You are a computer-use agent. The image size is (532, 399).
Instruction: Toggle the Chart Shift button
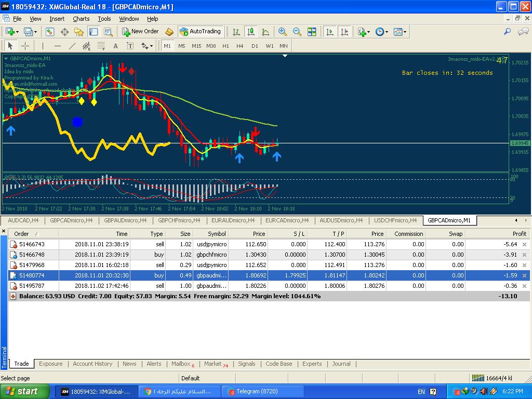coord(344,32)
